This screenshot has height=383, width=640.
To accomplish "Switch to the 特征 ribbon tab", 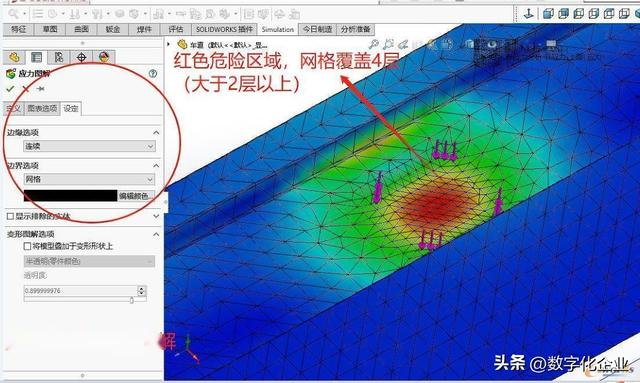I will point(18,29).
